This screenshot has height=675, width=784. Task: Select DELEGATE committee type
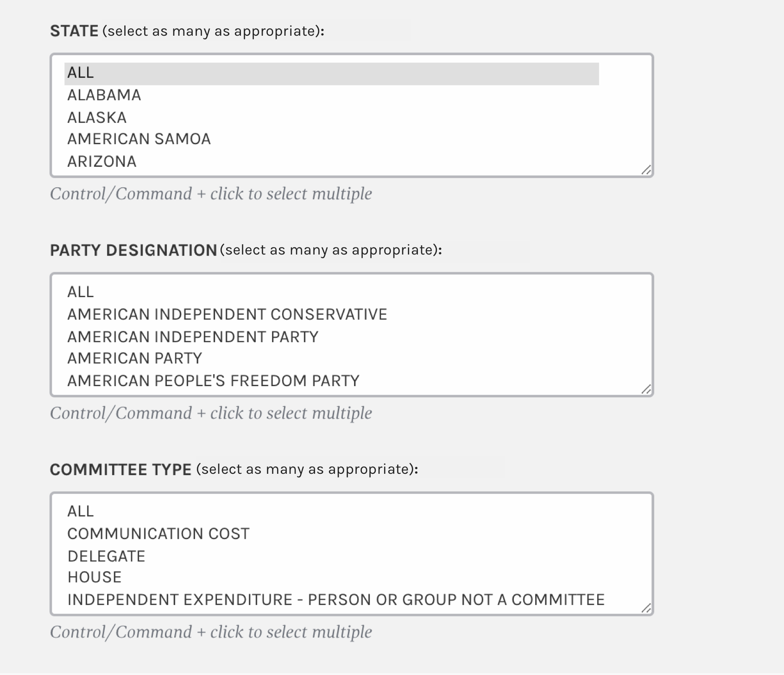click(x=331, y=556)
